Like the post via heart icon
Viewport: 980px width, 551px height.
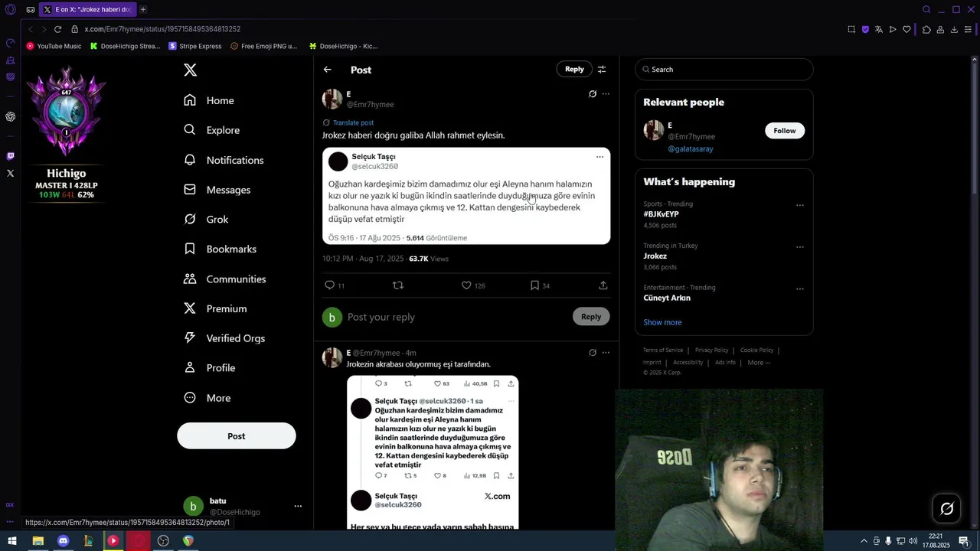(466, 285)
